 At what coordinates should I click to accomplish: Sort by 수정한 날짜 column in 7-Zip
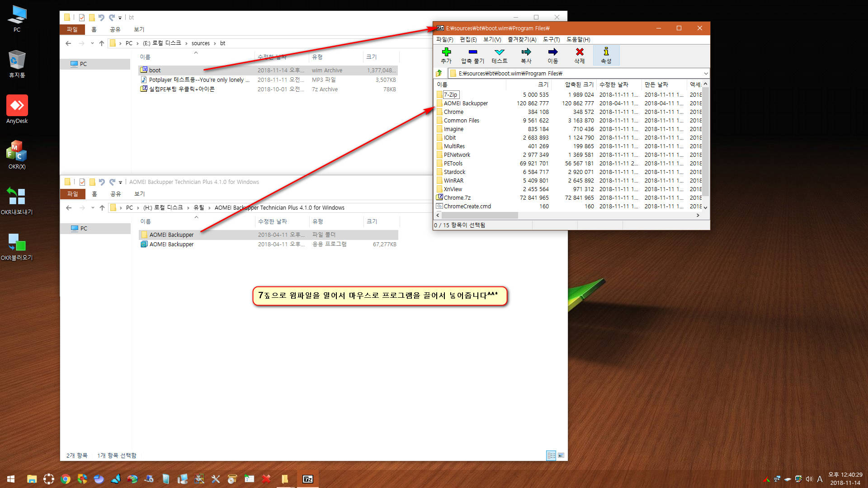click(619, 84)
